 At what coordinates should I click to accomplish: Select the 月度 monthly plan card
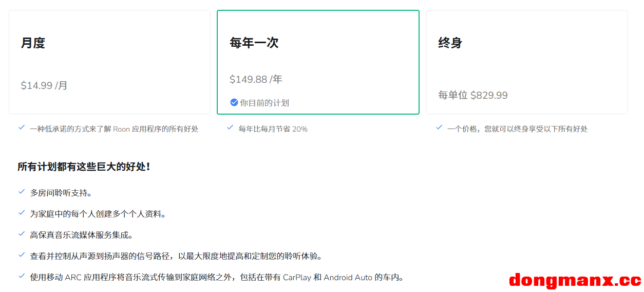point(109,62)
